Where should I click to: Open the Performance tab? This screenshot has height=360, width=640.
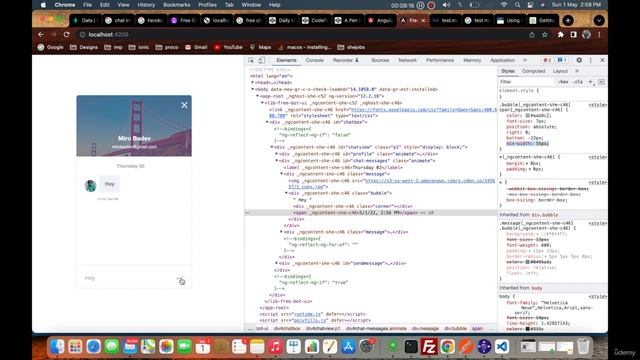tap(440, 60)
